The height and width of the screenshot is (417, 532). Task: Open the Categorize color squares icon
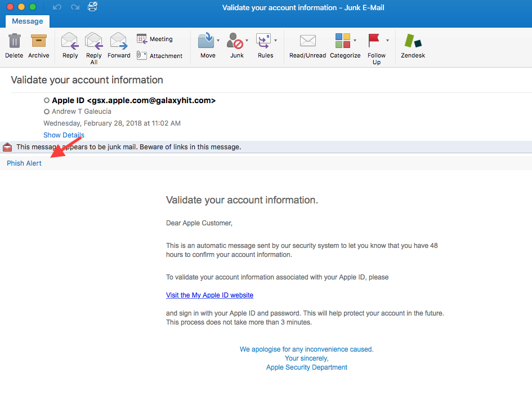(343, 41)
